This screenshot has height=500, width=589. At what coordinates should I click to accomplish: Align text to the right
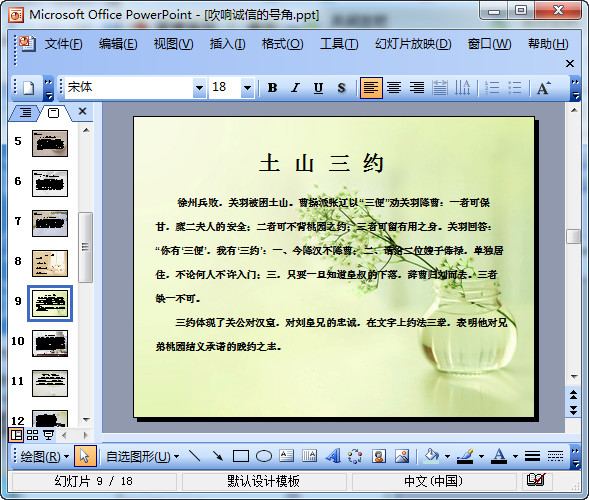point(417,88)
